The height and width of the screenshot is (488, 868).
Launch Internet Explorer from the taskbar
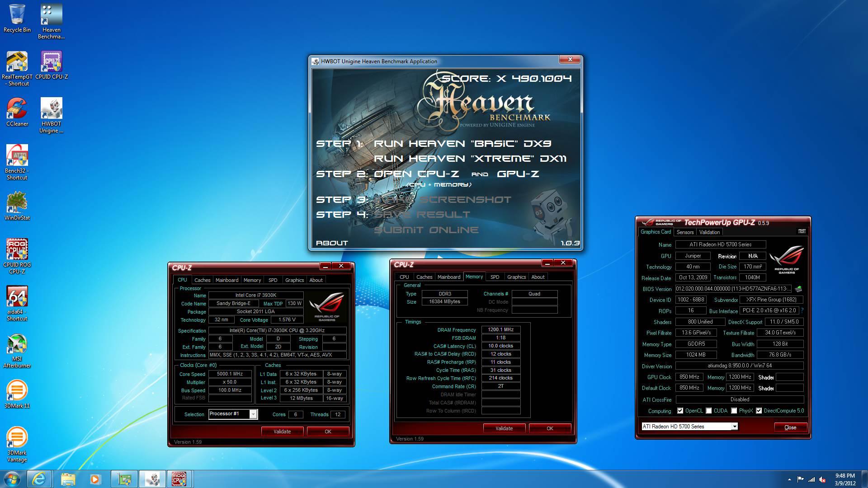point(39,479)
